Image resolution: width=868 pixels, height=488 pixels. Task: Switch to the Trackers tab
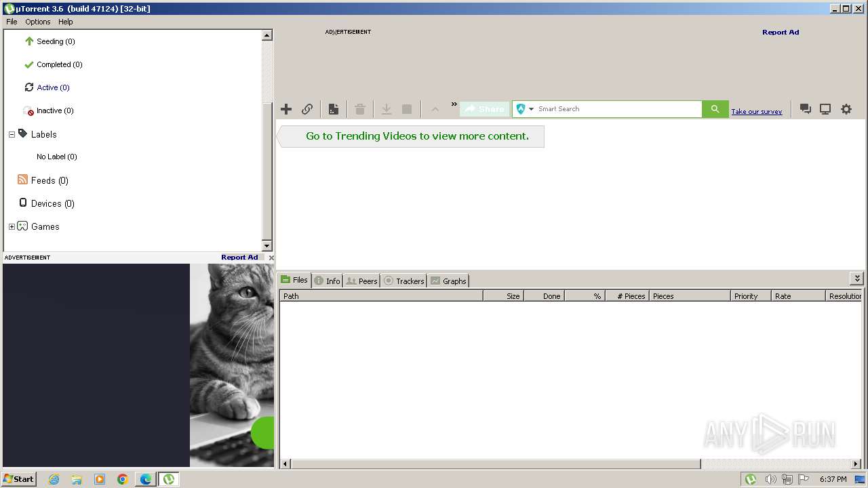point(404,281)
